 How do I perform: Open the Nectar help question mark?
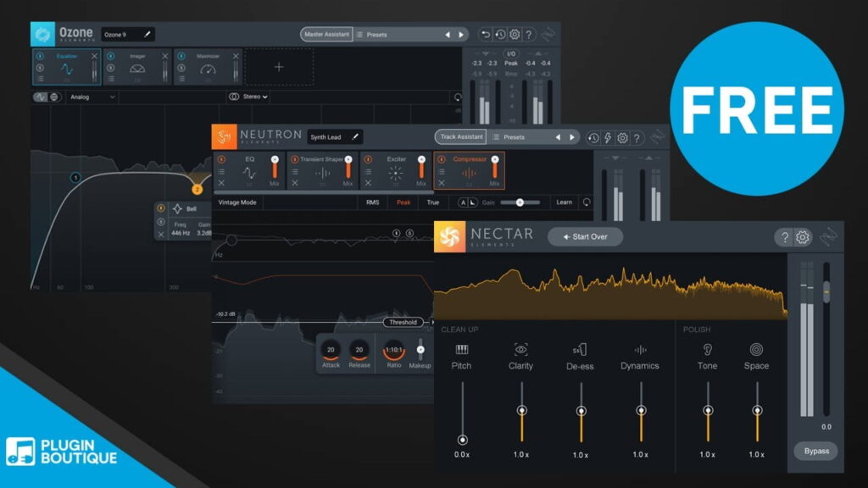(784, 237)
